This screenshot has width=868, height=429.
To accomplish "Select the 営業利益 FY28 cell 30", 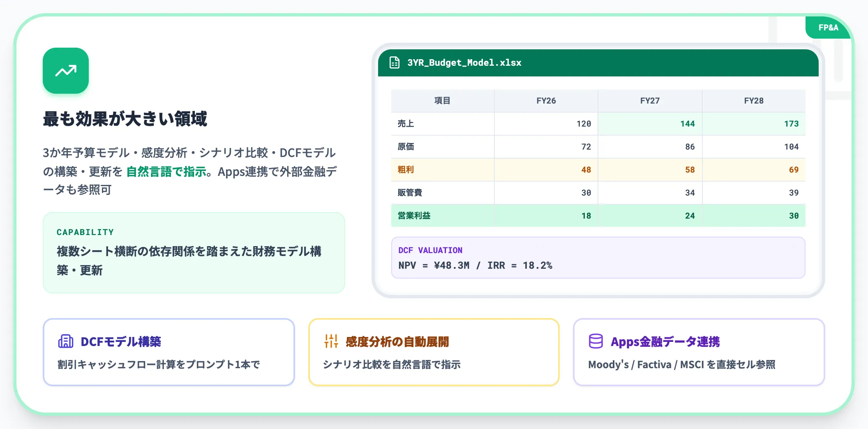I will coord(754,216).
